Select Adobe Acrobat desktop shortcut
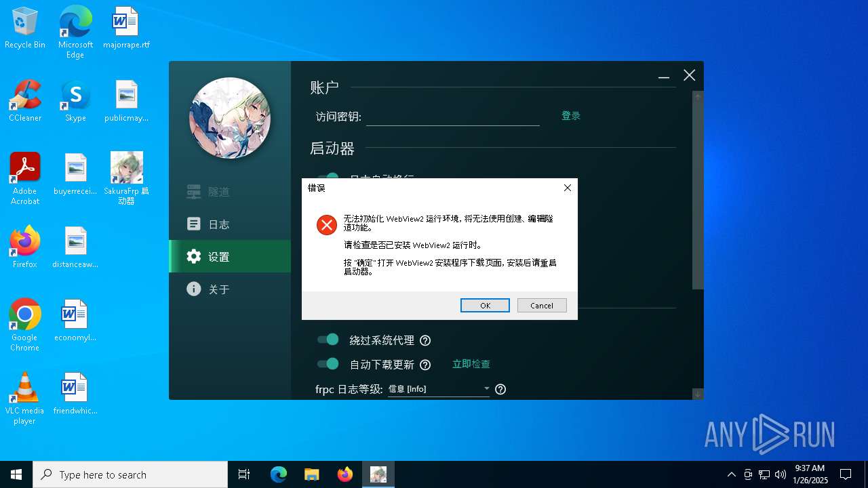This screenshot has height=488, width=868. click(x=25, y=178)
